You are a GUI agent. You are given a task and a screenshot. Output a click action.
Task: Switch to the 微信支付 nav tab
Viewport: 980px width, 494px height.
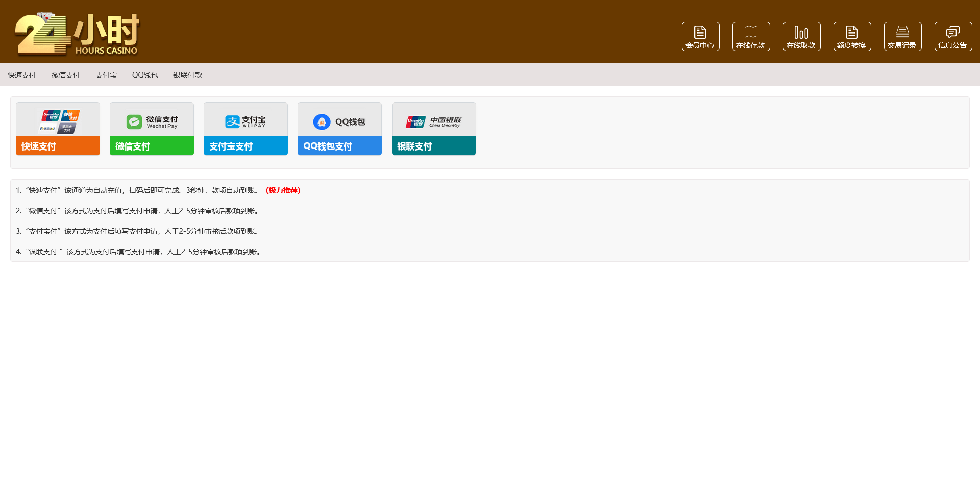click(66, 75)
